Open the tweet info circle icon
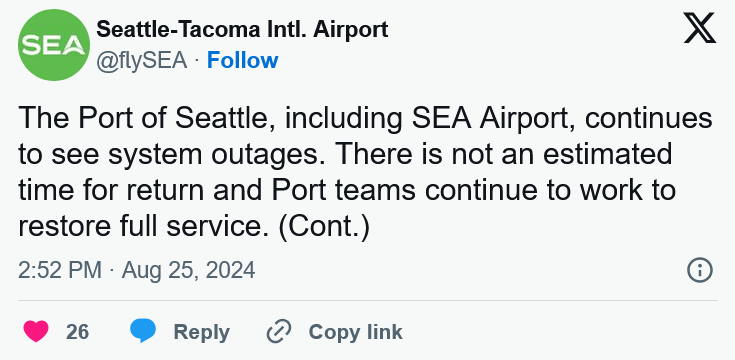 click(700, 270)
